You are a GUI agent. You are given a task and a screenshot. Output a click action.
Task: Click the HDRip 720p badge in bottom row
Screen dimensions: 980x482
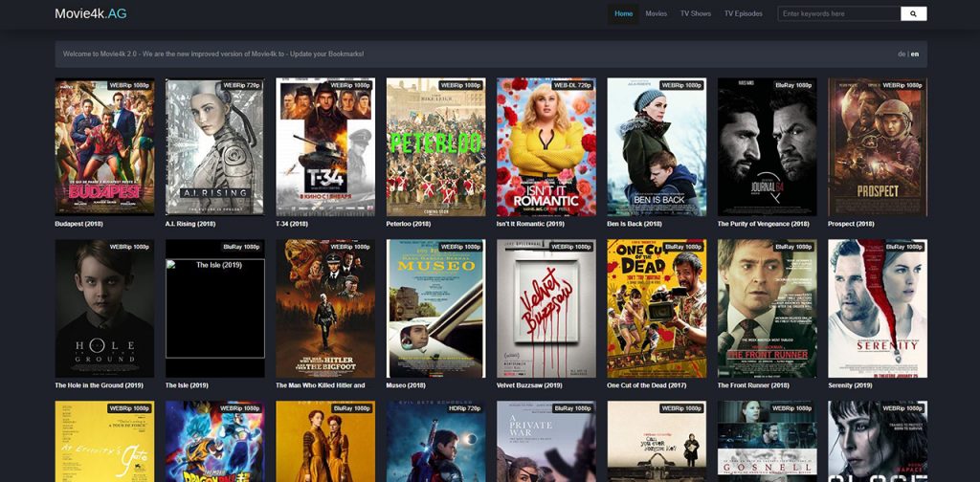463,407
